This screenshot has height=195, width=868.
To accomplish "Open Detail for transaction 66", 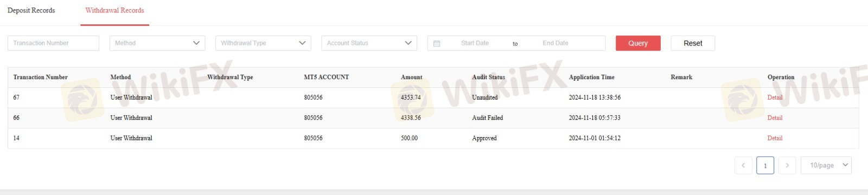I will click(775, 118).
